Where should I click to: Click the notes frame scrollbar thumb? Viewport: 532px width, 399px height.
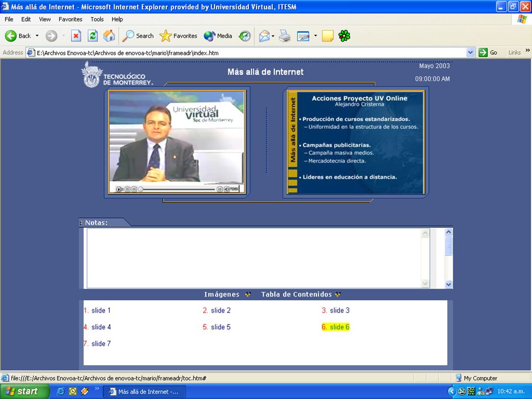(448, 245)
